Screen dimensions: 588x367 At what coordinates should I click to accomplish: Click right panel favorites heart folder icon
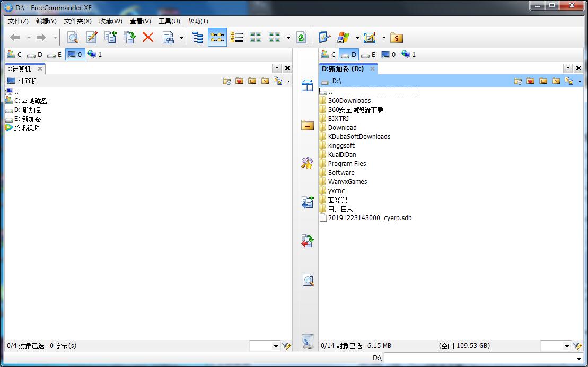[x=530, y=81]
